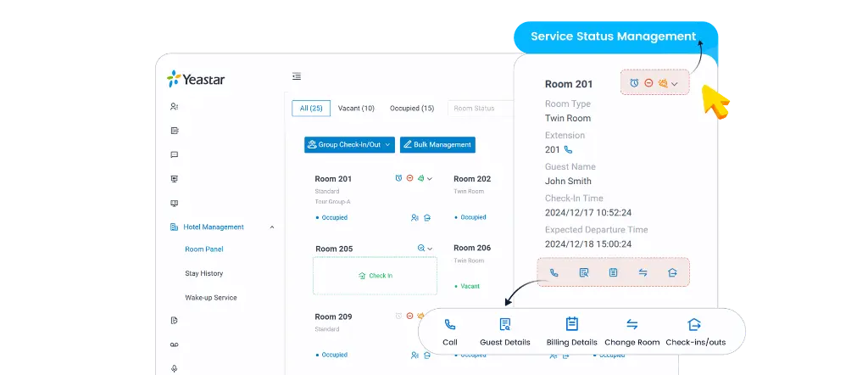Viewport: 868px width, 375px height.
Task: Expand the Room 201 card status chevron
Action: [430, 179]
